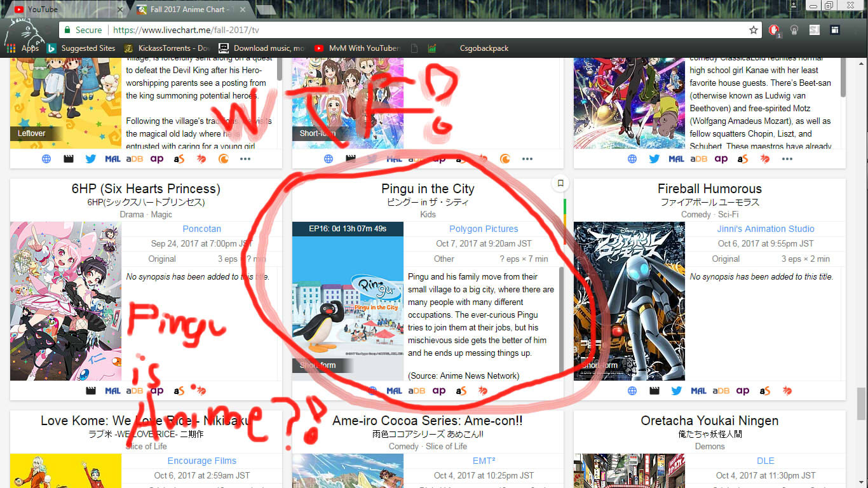Open the Suggested Sites bookmark
868x488 pixels.
(81, 48)
